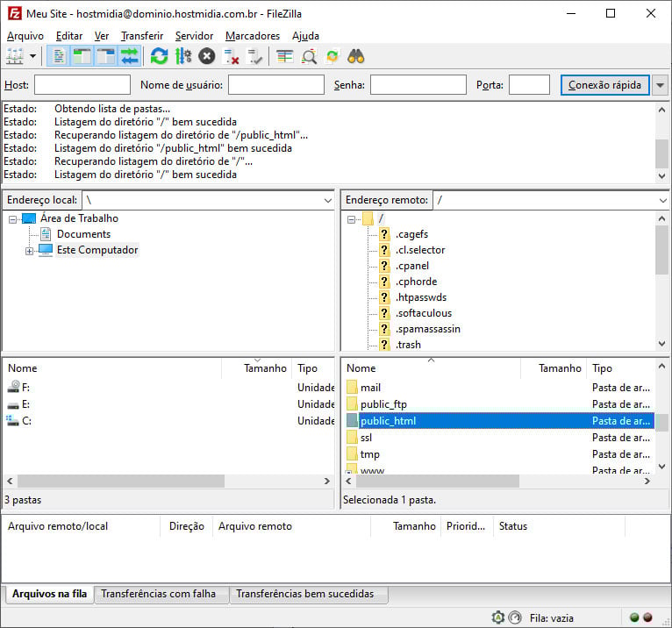Click the status bar gear icon
Screen dimensions: 672x628
[498, 617]
